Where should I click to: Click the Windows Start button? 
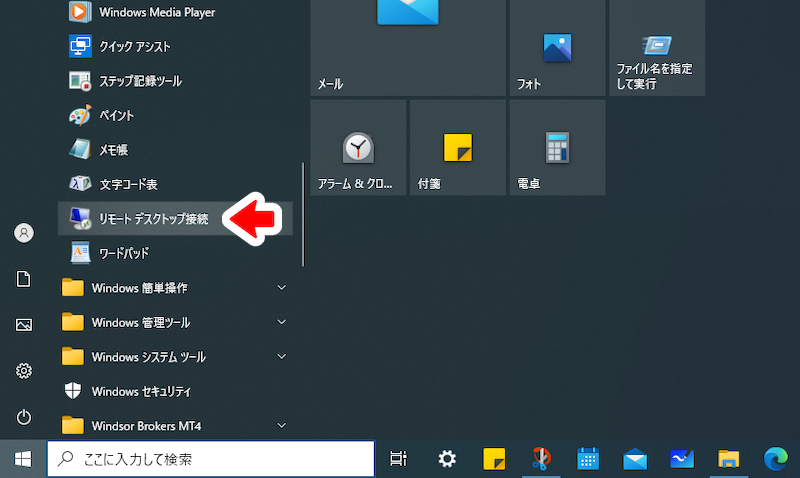pos(23,459)
